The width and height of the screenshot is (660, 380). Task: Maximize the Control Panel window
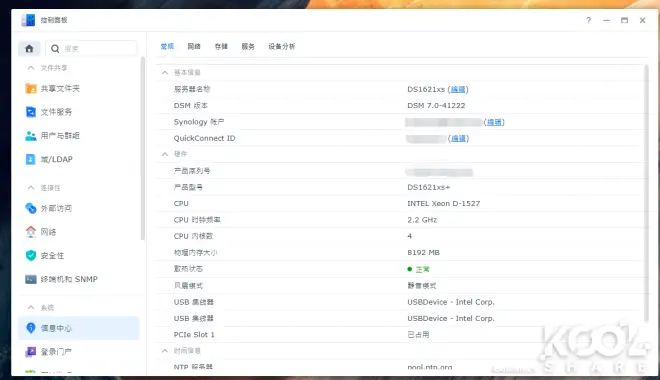(x=624, y=20)
